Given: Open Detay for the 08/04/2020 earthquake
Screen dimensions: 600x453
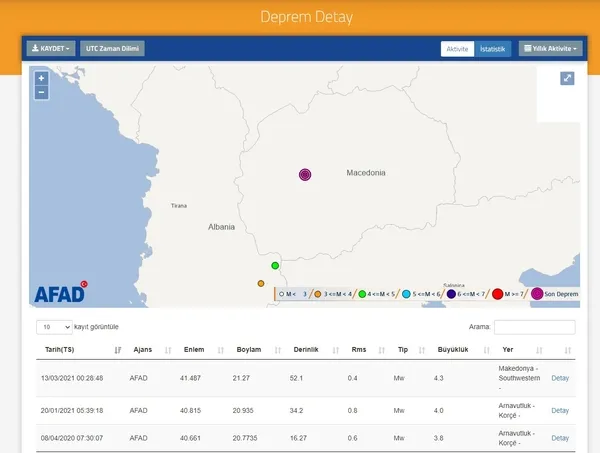Looking at the screenshot, I should pos(560,438).
